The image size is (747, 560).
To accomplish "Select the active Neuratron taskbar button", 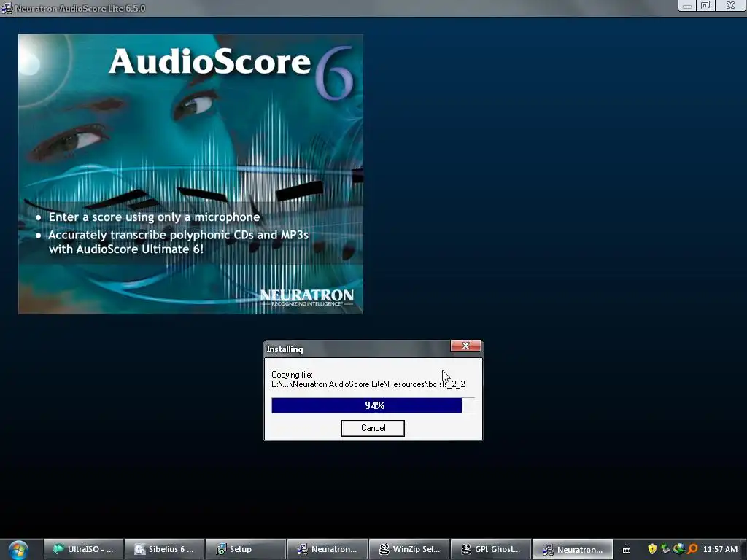I will (572, 549).
